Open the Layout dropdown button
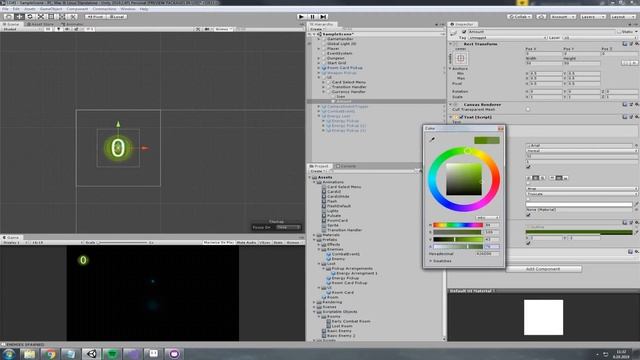The width and height of the screenshot is (640, 360). click(x=623, y=17)
